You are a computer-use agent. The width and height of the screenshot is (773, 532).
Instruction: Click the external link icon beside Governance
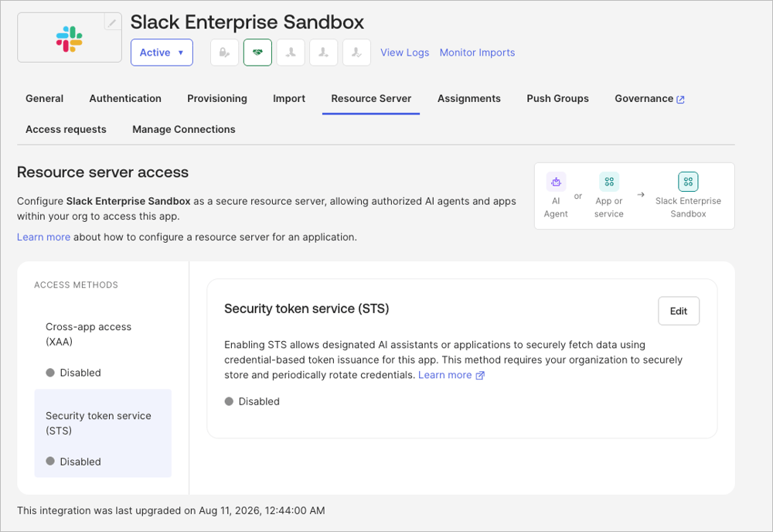click(x=680, y=99)
